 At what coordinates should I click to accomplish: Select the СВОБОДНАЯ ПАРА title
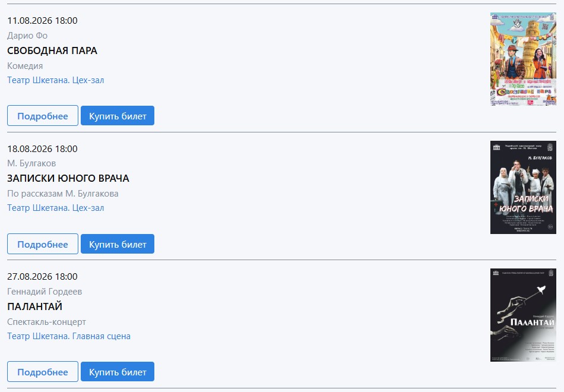coord(52,50)
